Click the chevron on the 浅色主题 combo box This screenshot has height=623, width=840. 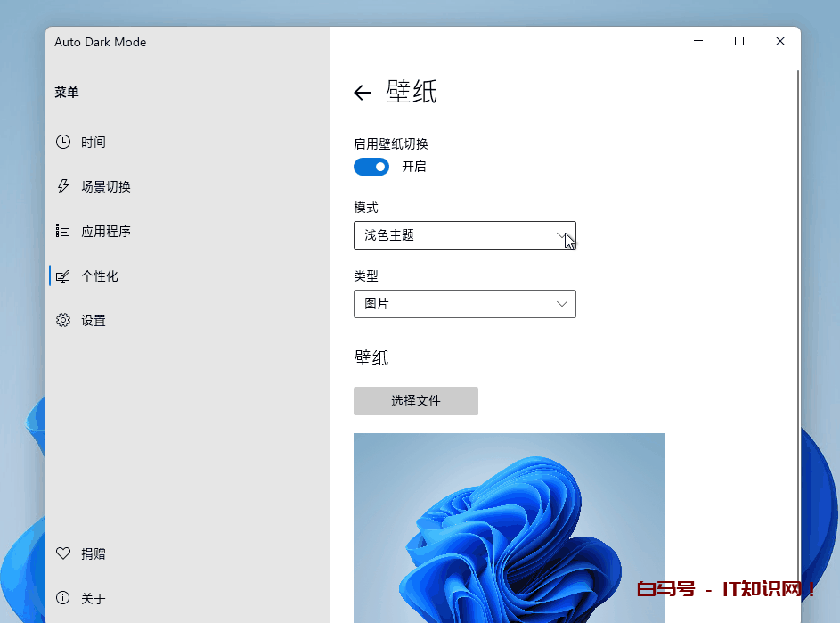pos(562,235)
